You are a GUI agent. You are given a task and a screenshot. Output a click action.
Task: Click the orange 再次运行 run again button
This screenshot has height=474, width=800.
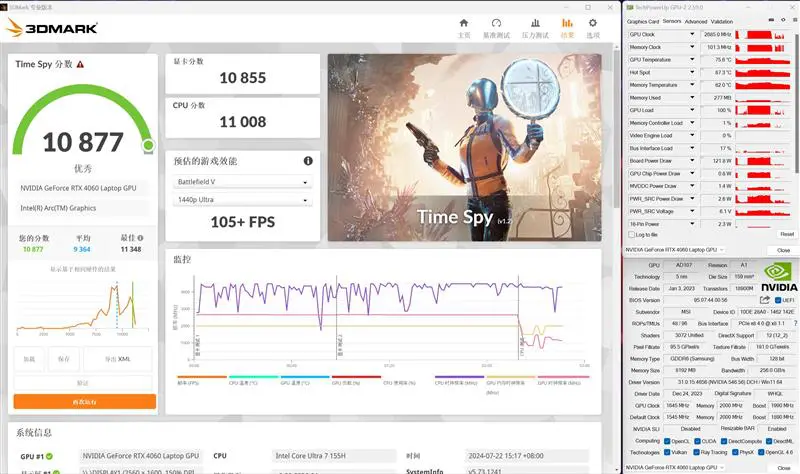point(85,402)
